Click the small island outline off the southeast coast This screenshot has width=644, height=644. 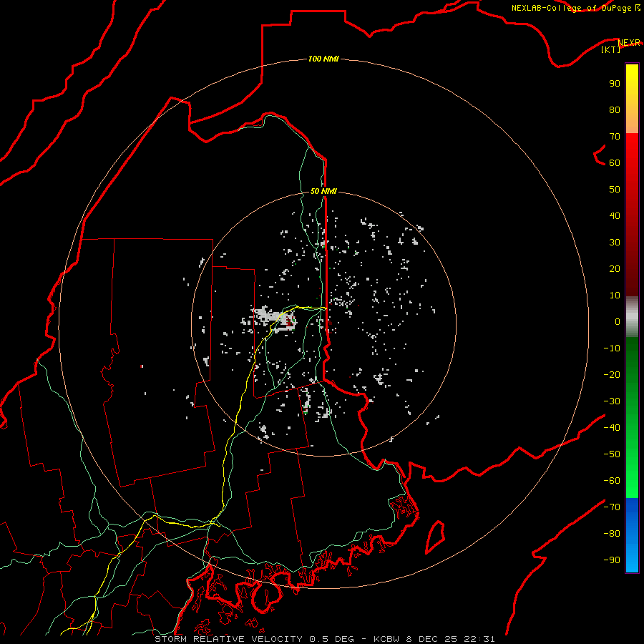tap(435, 537)
